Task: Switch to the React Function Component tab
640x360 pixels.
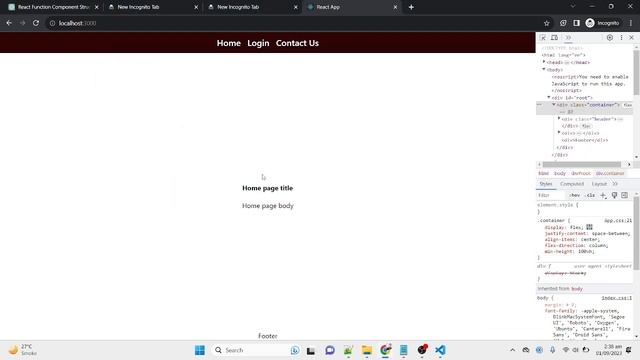Action: coord(53,7)
